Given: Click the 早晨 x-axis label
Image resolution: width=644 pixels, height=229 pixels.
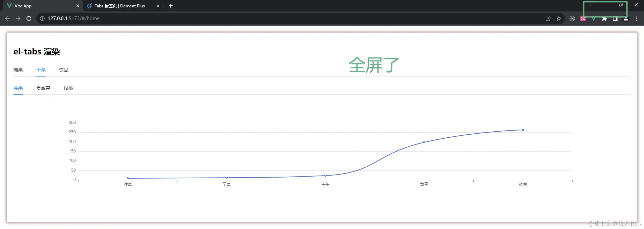Looking at the screenshot, I should click(227, 184).
